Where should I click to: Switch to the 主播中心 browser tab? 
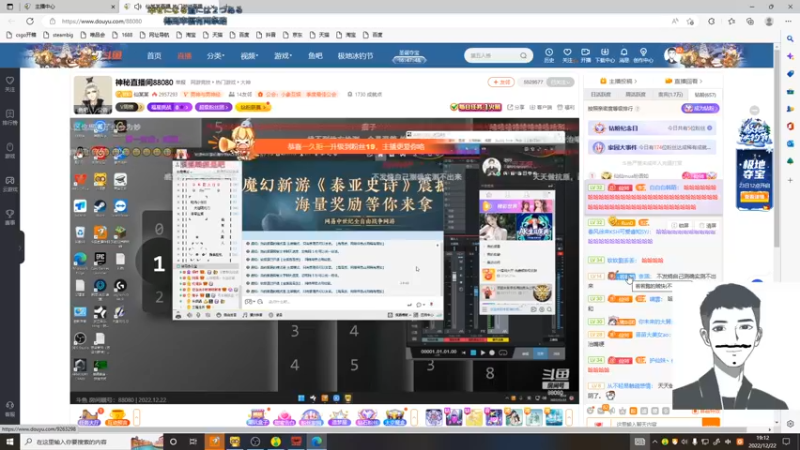[69, 7]
